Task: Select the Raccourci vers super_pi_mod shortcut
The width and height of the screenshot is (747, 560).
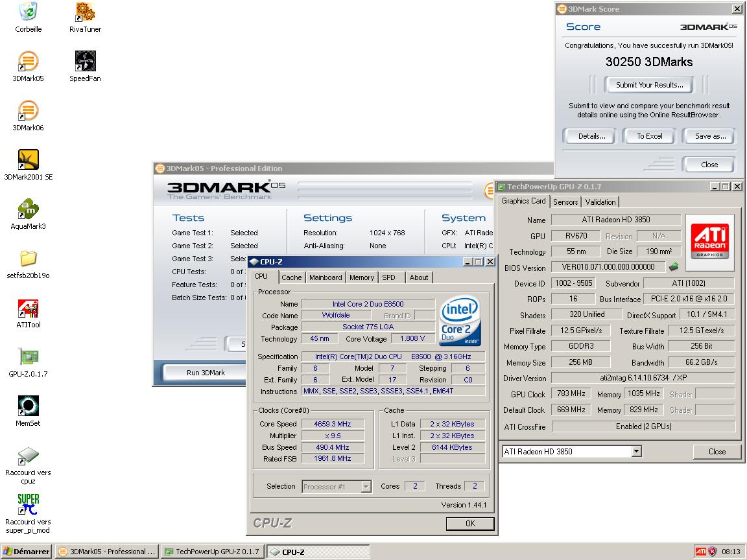Action: point(28,505)
